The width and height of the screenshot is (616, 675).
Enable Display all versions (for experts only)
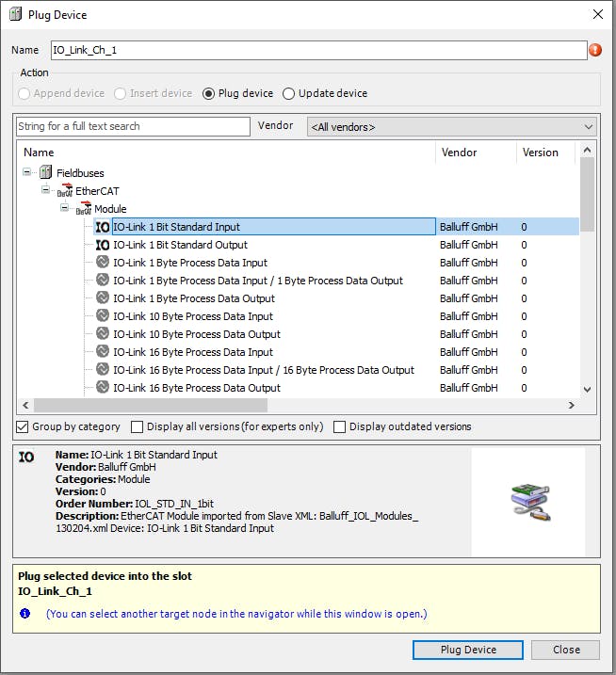point(137,426)
